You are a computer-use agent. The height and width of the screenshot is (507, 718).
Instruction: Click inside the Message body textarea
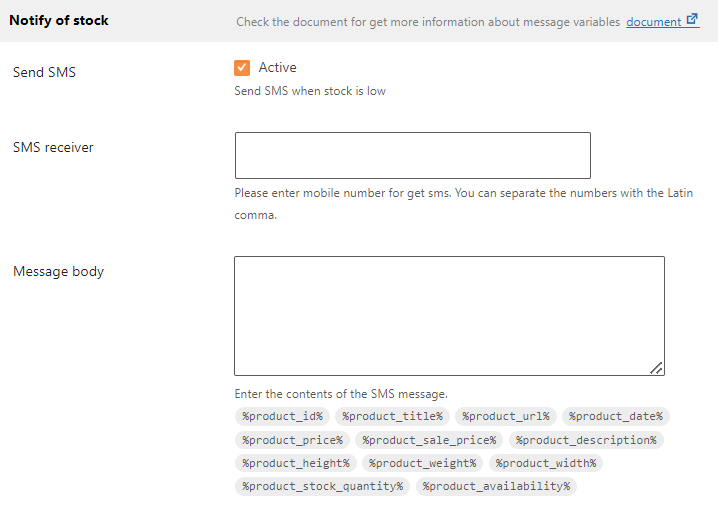pos(449,316)
